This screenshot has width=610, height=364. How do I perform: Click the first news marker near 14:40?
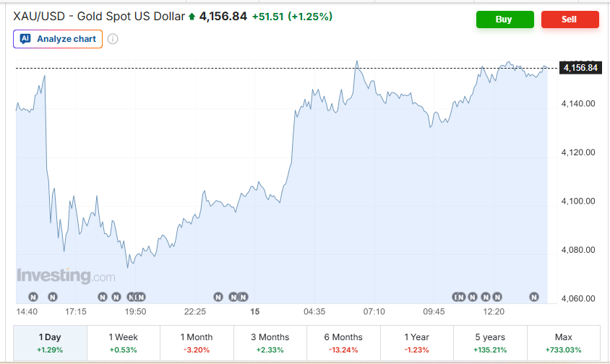(33, 297)
